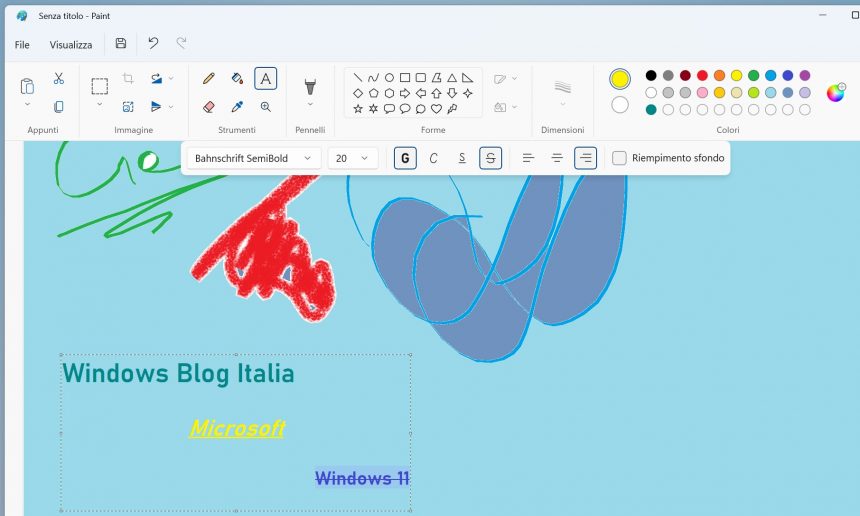Viewport: 860px width, 516px height.
Task: Pick the green color swatch
Action: 754,75
